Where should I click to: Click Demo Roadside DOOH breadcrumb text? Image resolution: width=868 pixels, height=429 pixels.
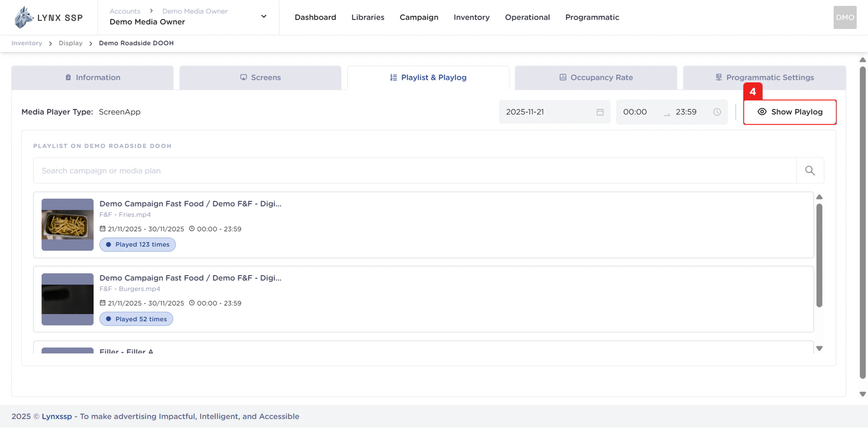(136, 43)
